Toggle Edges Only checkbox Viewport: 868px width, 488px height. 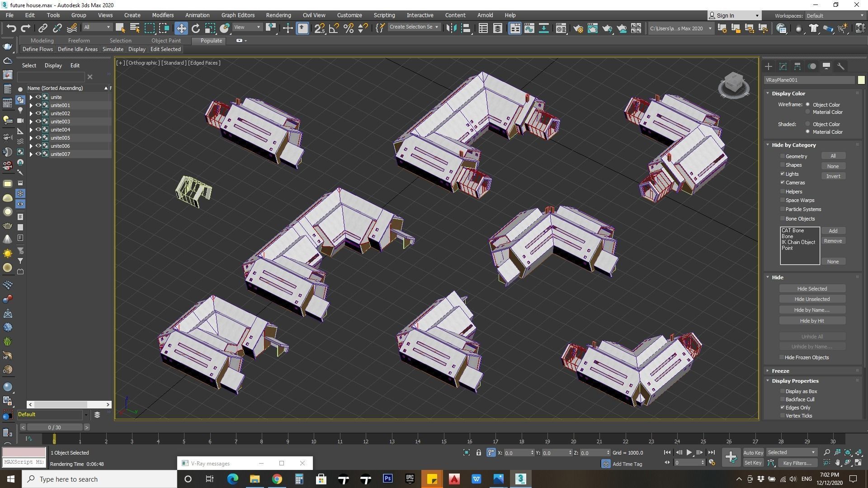coord(783,408)
